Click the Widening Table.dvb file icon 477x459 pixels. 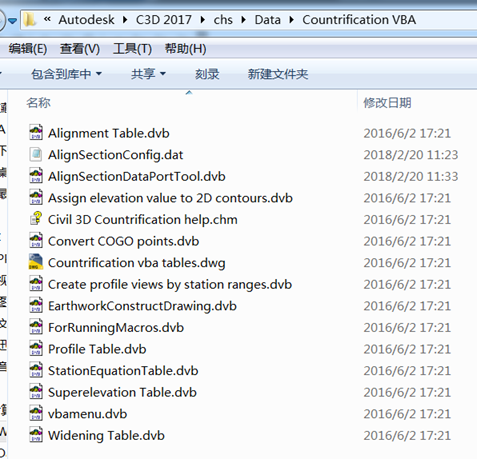point(36,435)
